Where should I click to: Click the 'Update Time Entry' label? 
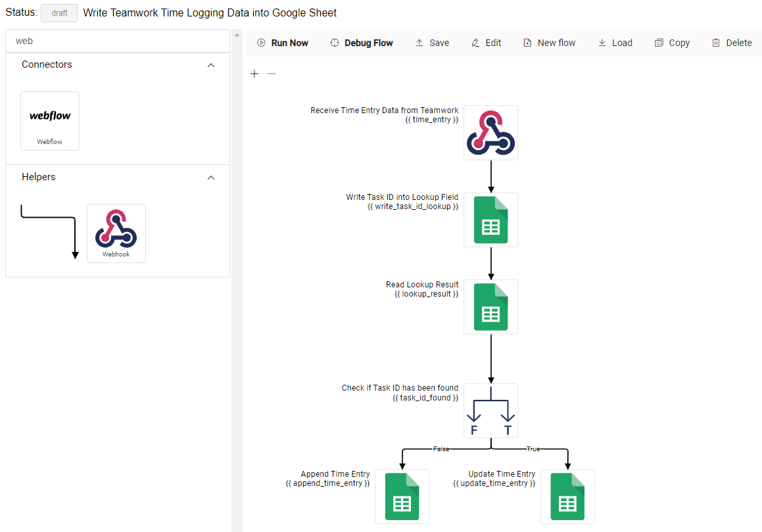point(502,473)
